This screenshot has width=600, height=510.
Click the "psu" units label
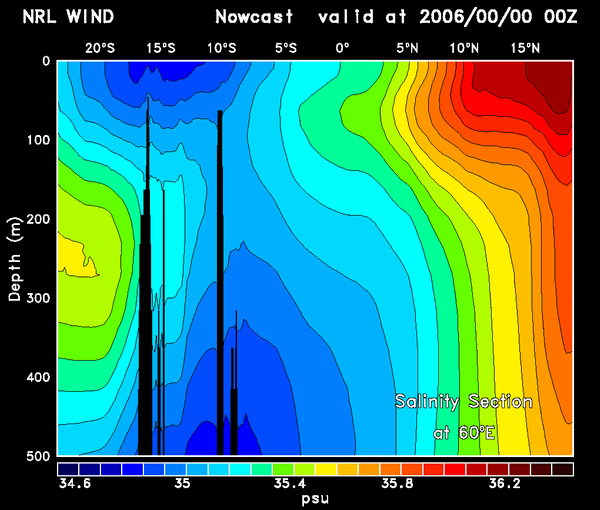coord(315,499)
